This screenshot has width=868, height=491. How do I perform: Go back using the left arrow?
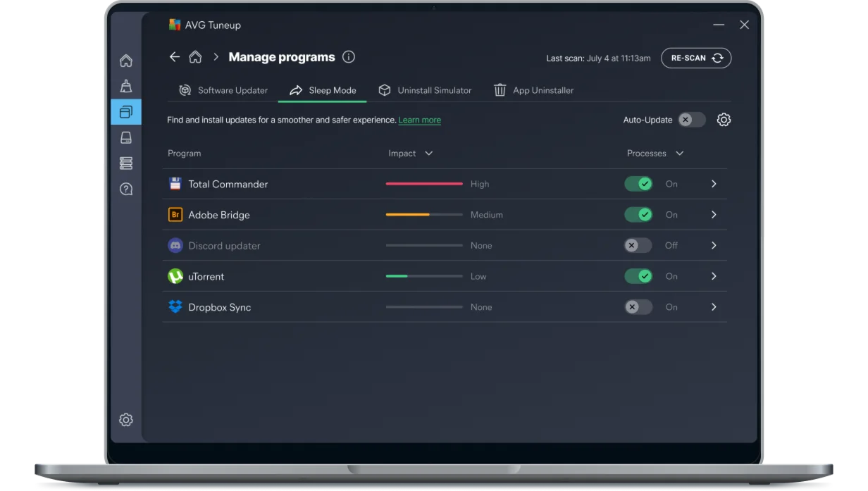click(175, 57)
